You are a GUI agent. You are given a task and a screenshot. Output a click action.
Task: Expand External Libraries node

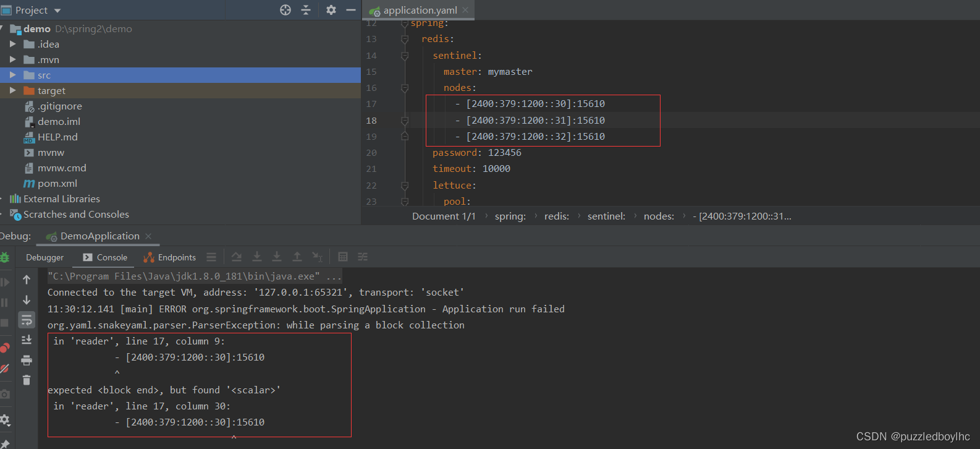(2, 199)
